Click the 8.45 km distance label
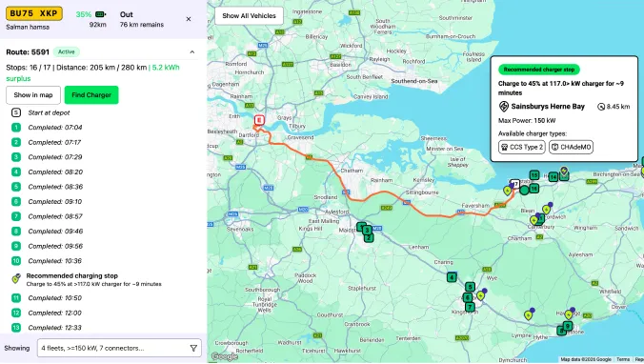The width and height of the screenshot is (644, 364). tap(618, 107)
